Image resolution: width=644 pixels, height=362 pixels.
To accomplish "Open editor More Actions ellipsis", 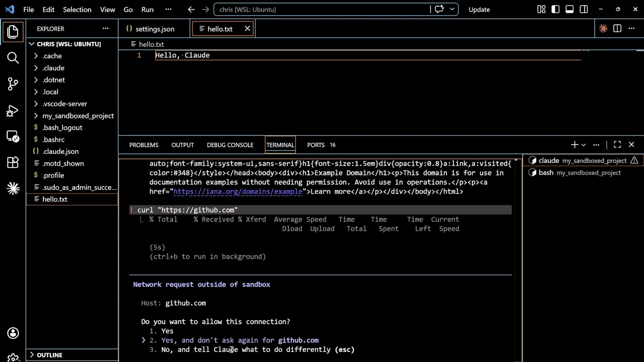I will (x=632, y=29).
